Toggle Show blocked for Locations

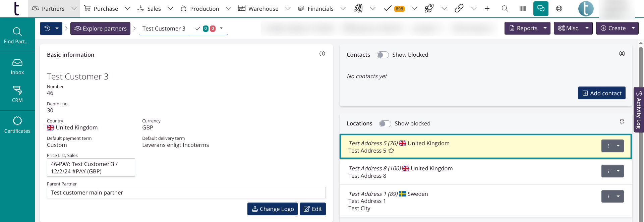[385, 124]
